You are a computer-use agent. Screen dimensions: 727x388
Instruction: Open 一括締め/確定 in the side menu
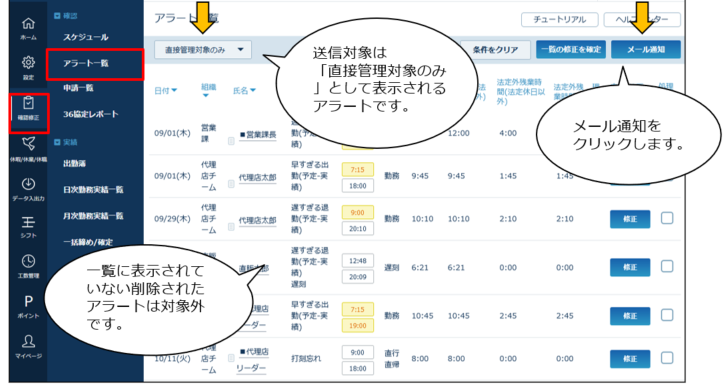click(88, 242)
